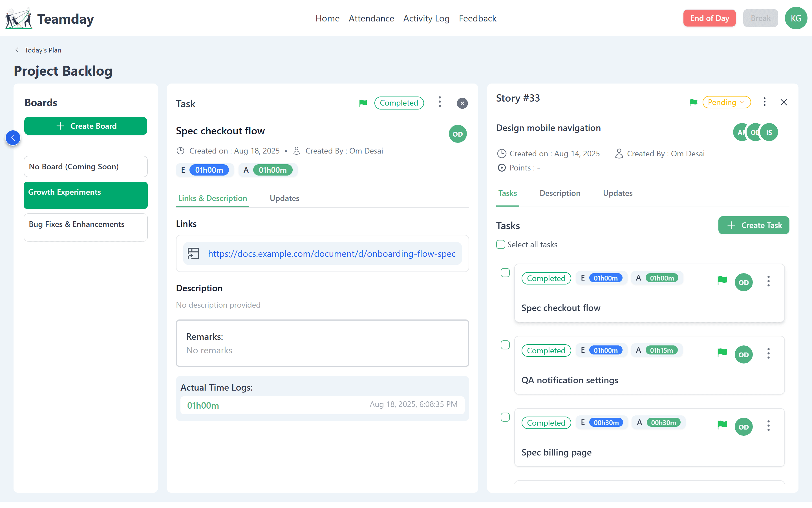
Task: Open the Description tab of Story #33
Action: click(560, 193)
